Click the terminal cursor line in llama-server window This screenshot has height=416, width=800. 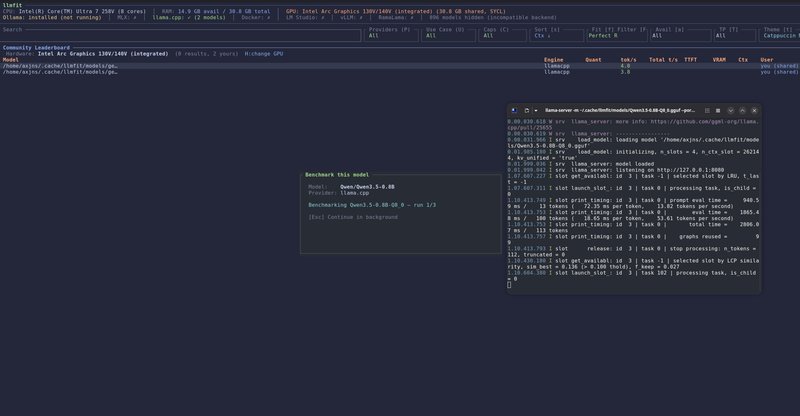pyautogui.click(x=509, y=285)
